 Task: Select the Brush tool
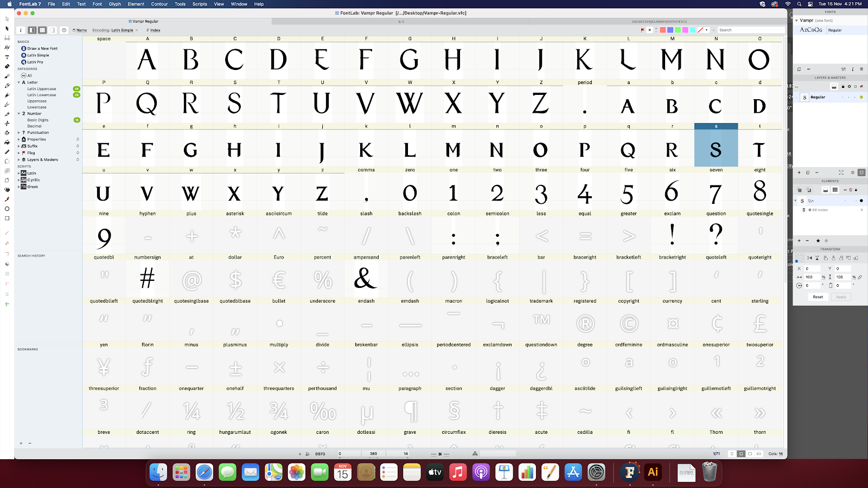(x=7, y=76)
